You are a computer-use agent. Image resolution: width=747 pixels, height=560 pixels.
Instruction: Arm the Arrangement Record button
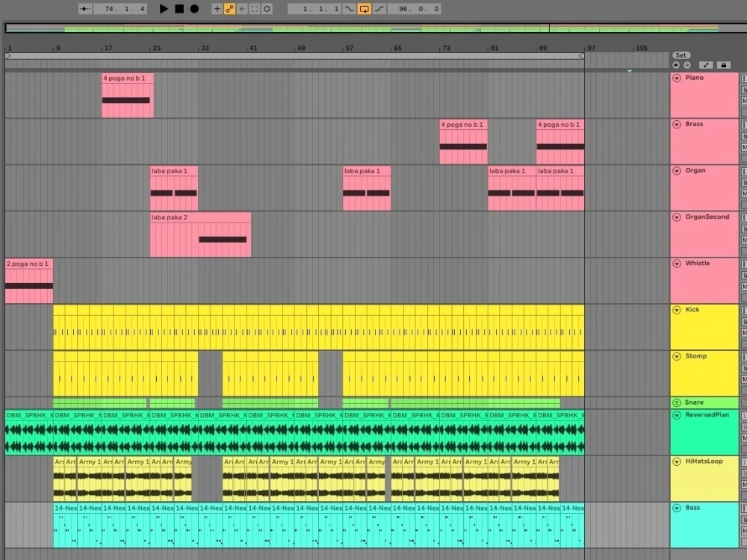point(194,8)
